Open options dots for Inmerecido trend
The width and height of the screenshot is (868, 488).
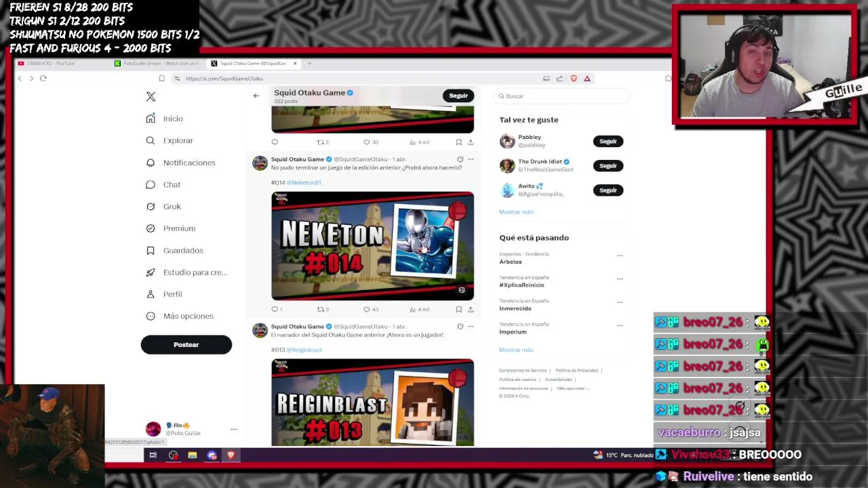pos(619,302)
